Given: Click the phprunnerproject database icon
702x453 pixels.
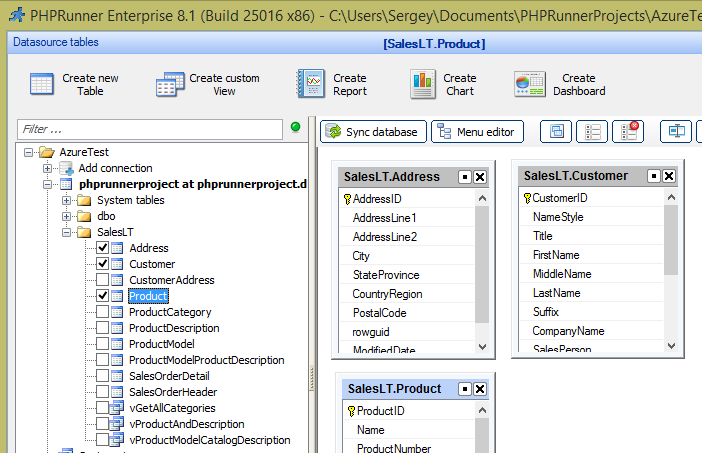Looking at the screenshot, I should [x=66, y=184].
